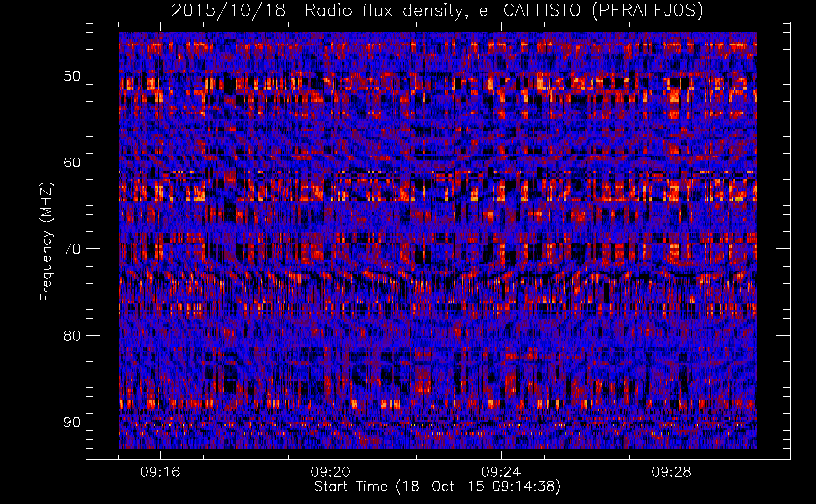Click the frequency axis label 60
The width and height of the screenshot is (816, 504).
72,162
